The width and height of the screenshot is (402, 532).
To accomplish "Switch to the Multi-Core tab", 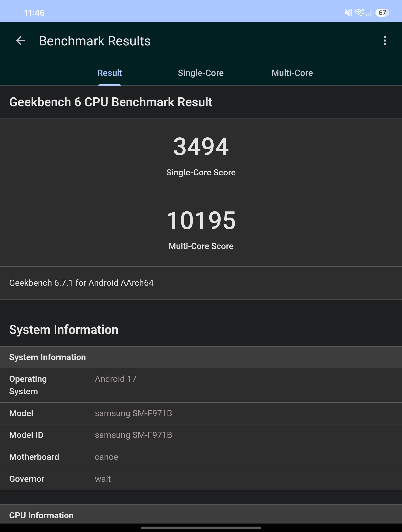I will click(x=292, y=73).
